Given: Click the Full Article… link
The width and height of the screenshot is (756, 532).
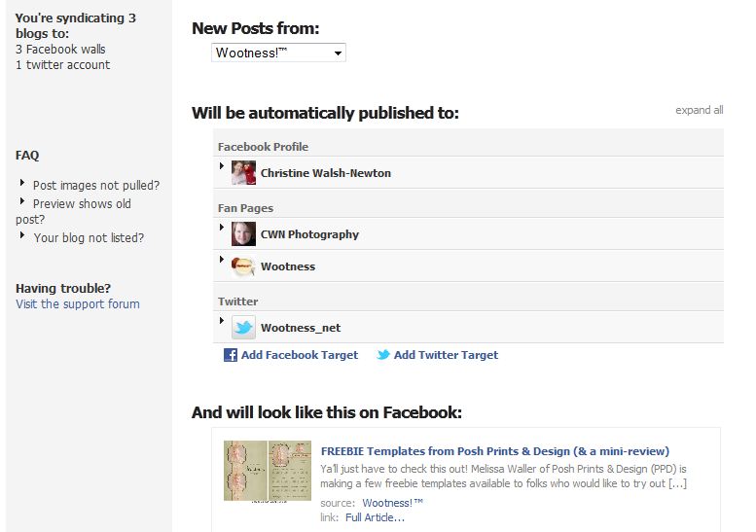Looking at the screenshot, I should tap(375, 517).
